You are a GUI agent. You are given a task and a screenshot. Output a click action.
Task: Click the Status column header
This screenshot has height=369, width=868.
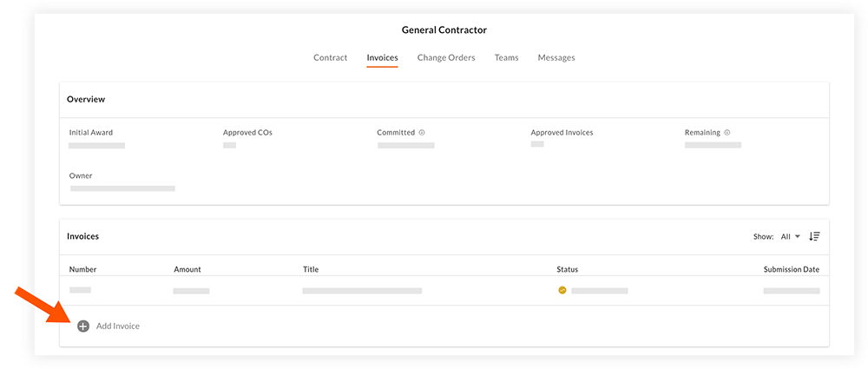pos(568,269)
